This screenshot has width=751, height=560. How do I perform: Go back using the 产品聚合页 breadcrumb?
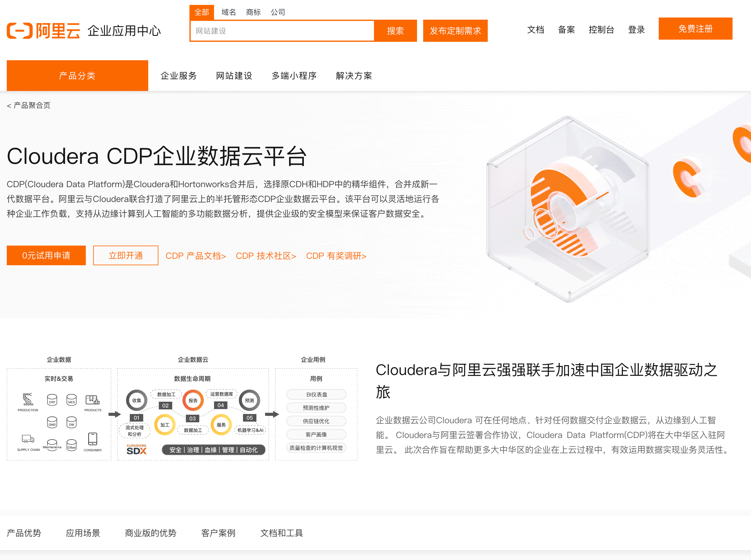29,105
